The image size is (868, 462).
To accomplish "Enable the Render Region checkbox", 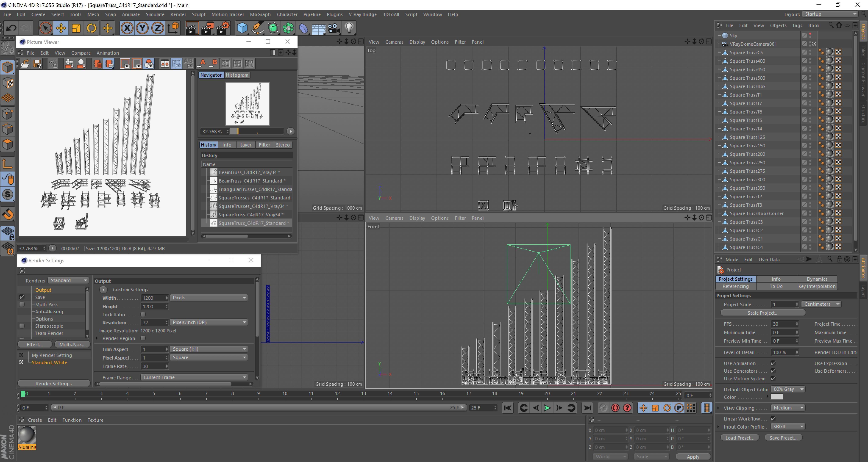I will point(143,338).
